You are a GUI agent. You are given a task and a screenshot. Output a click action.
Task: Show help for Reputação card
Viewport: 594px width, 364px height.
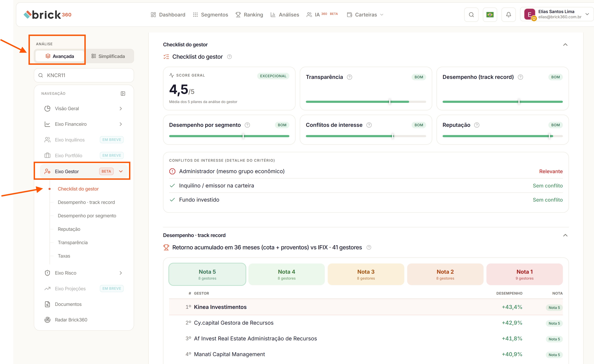pyautogui.click(x=477, y=125)
